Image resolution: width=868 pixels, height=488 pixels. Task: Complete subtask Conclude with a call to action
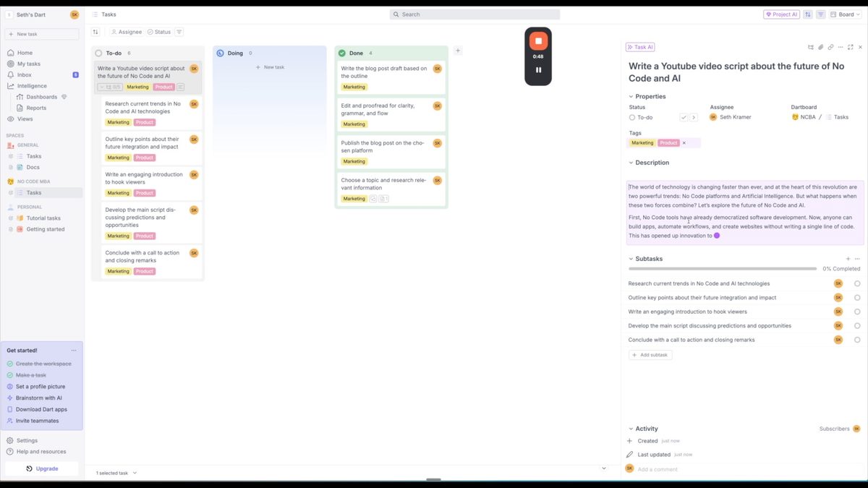[x=857, y=340]
